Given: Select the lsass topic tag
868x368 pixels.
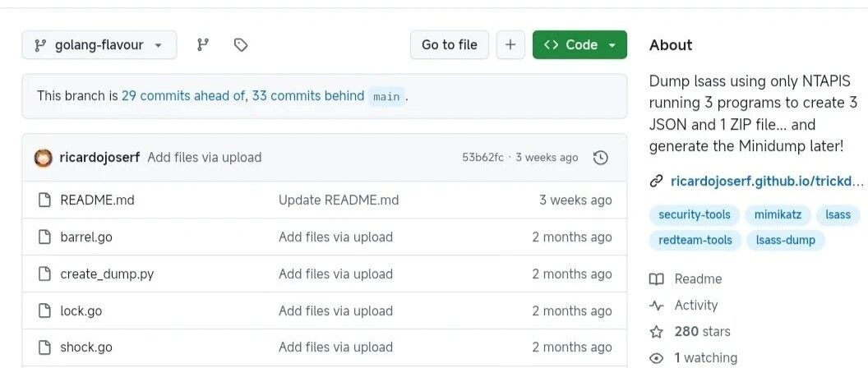Looking at the screenshot, I should click(x=838, y=214).
